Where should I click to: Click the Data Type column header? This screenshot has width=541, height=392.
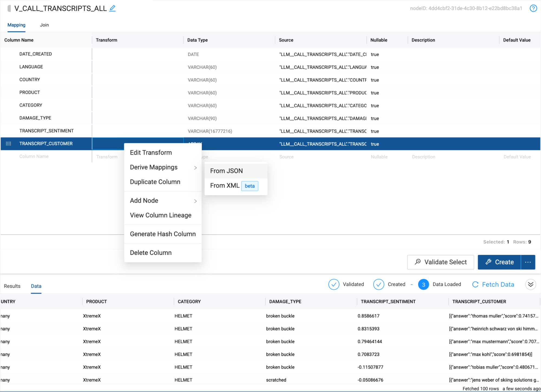tap(197, 40)
